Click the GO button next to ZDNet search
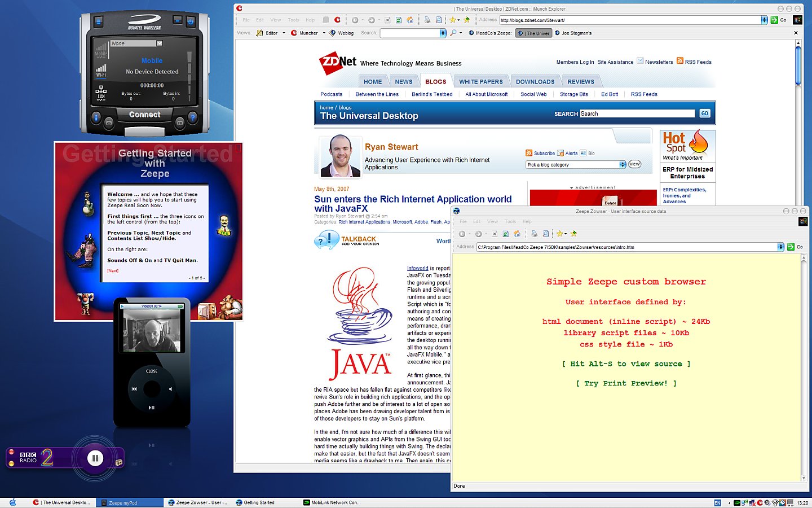812x508 pixels. [x=705, y=113]
